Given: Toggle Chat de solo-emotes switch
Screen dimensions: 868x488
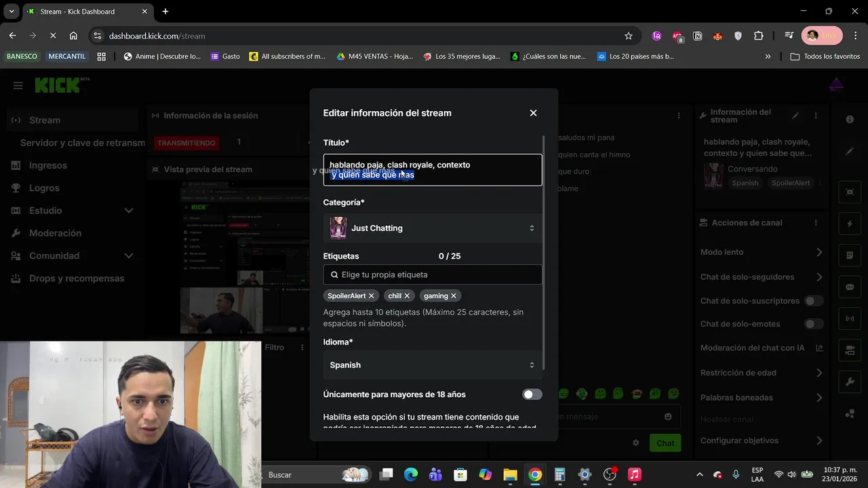Looking at the screenshot, I should [x=813, y=324].
